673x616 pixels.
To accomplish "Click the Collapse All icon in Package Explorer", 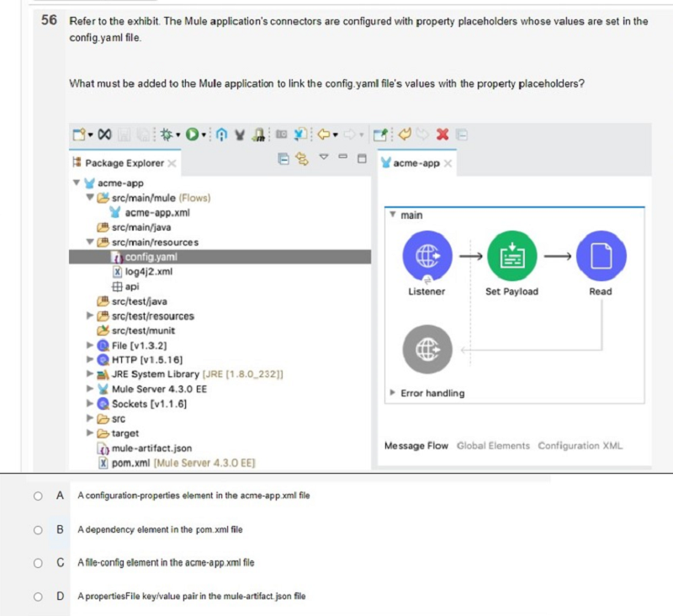I will pos(284,159).
